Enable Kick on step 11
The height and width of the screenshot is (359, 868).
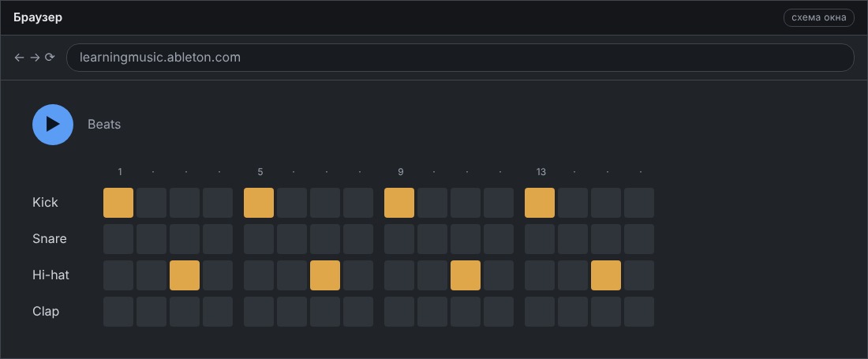tap(466, 203)
